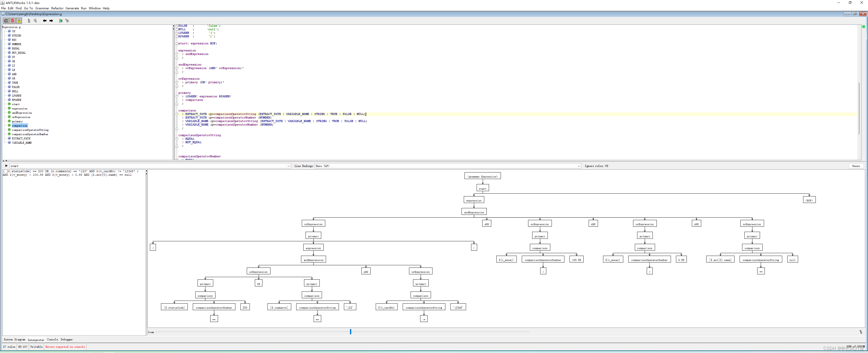
Task: Click the Zoom slider handle
Action: [x=350, y=332]
